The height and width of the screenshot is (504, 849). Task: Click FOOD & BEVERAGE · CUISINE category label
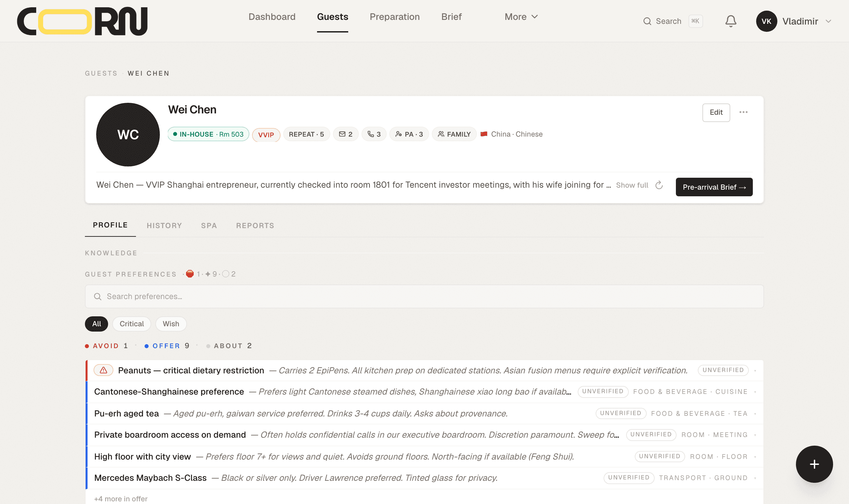pyautogui.click(x=690, y=392)
